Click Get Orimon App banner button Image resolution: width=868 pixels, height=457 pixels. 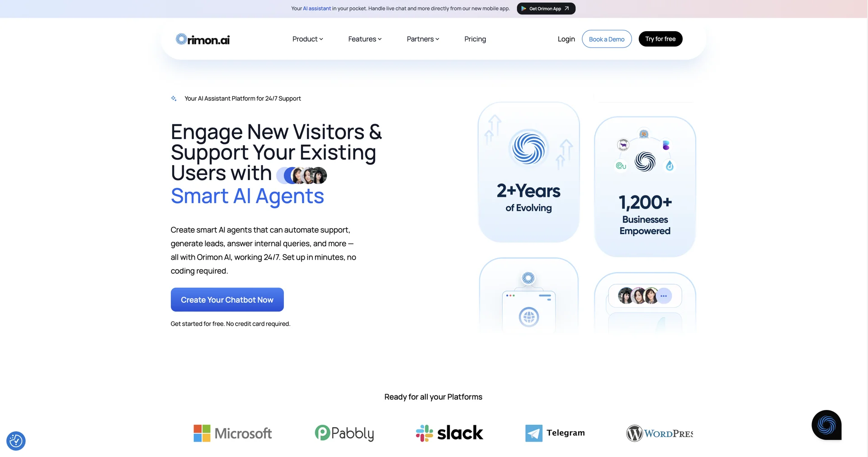click(546, 9)
